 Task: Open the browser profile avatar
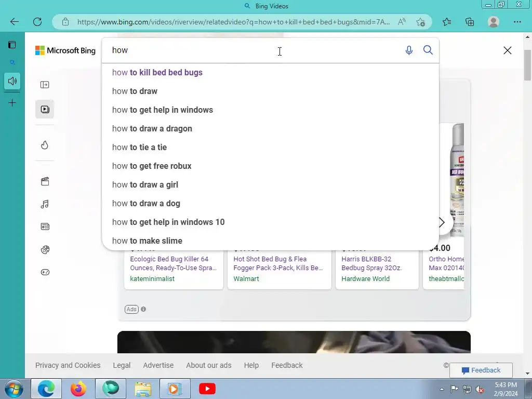(494, 22)
